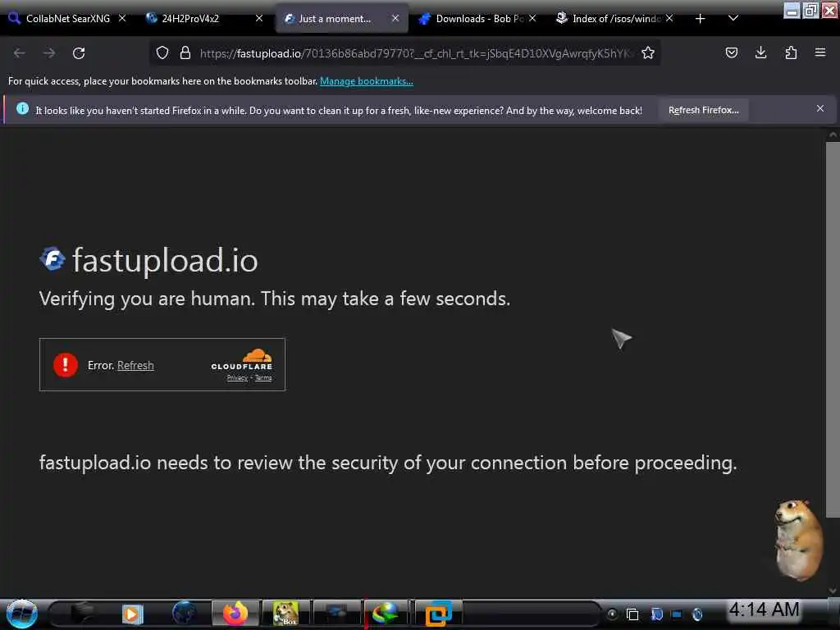This screenshot has height=630, width=840.
Task: Open Manage bookmarks link
Action: coord(367,81)
